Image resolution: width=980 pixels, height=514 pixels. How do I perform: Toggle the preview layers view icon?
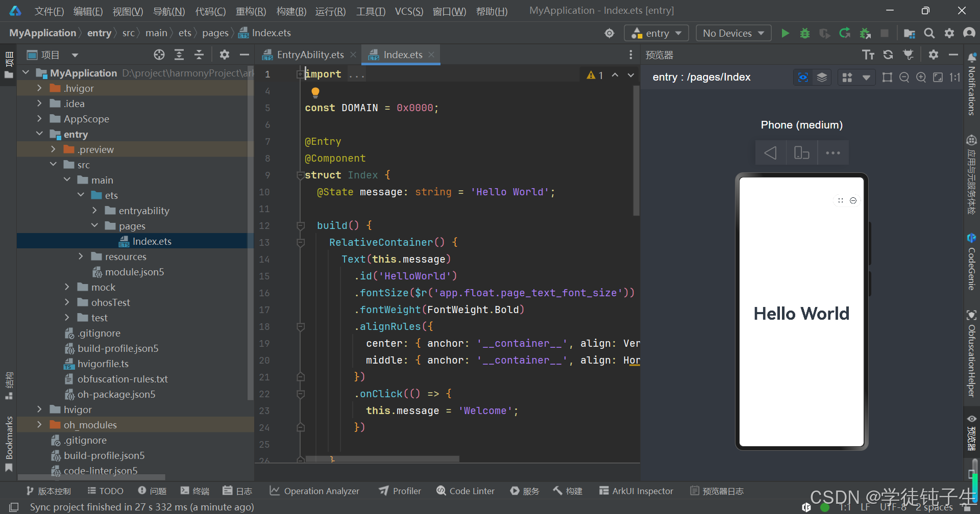tap(822, 77)
